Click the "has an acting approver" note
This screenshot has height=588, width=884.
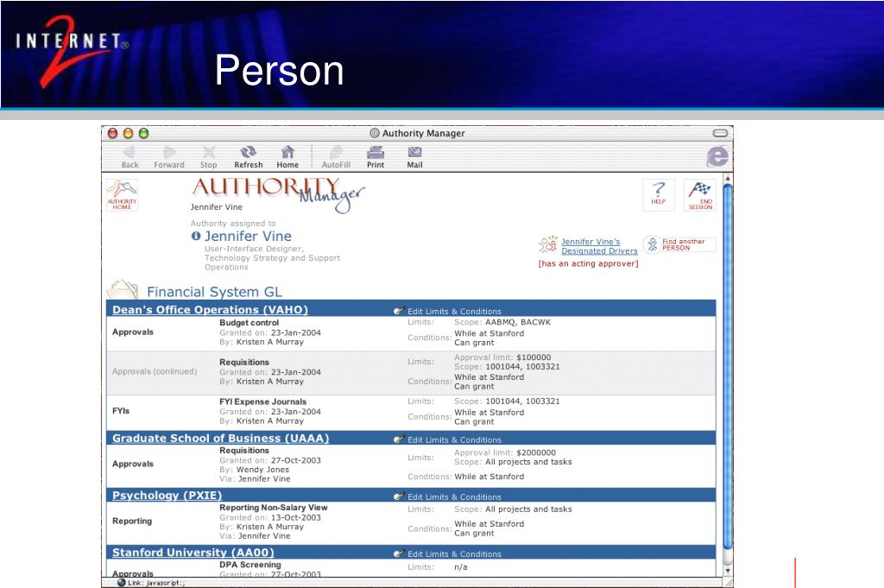tap(588, 263)
